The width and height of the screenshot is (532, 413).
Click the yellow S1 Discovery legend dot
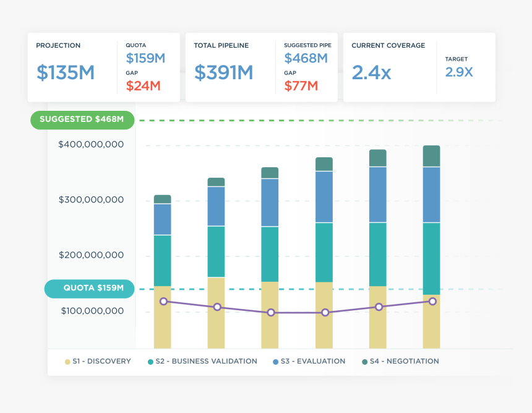67,362
